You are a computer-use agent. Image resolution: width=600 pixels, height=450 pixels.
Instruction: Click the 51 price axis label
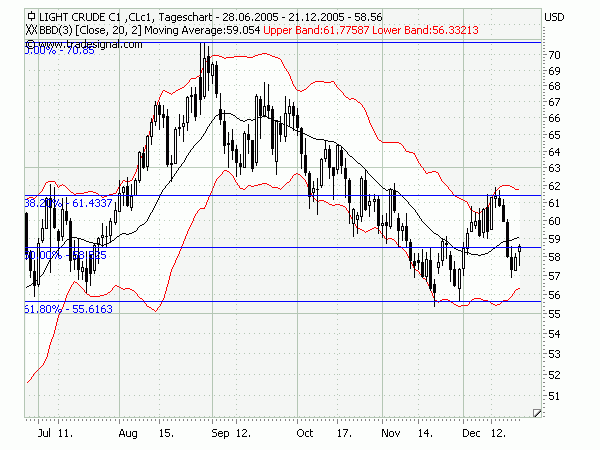(x=554, y=396)
